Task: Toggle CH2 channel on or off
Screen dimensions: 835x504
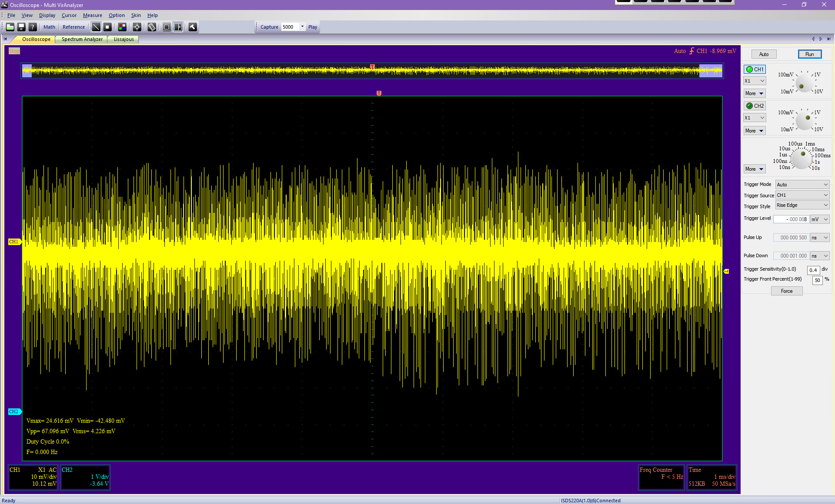Action: tap(755, 106)
